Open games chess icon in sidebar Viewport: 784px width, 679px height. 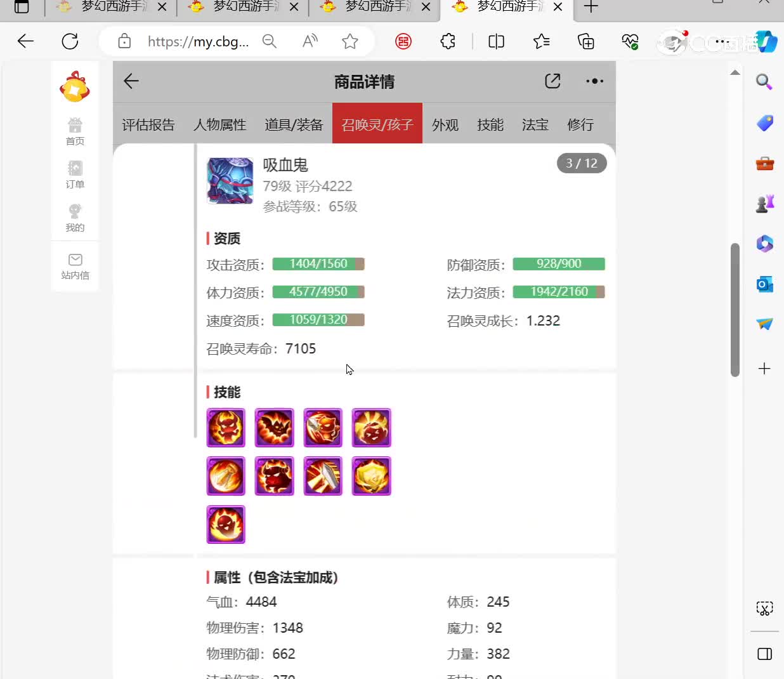764,203
